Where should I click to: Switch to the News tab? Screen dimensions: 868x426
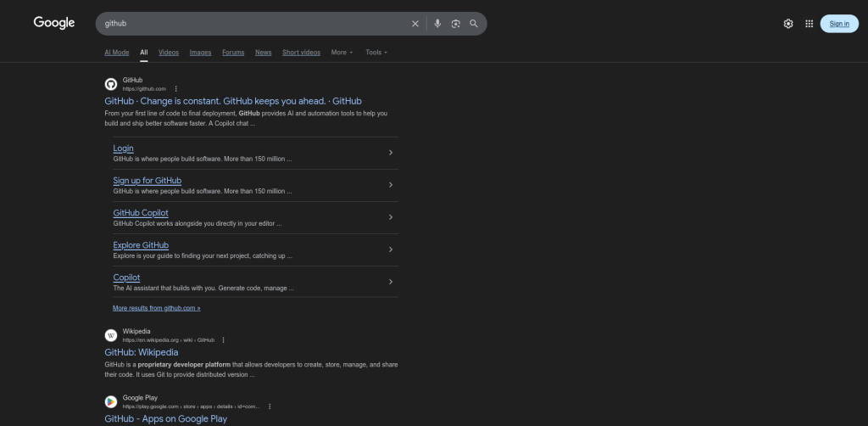(264, 53)
